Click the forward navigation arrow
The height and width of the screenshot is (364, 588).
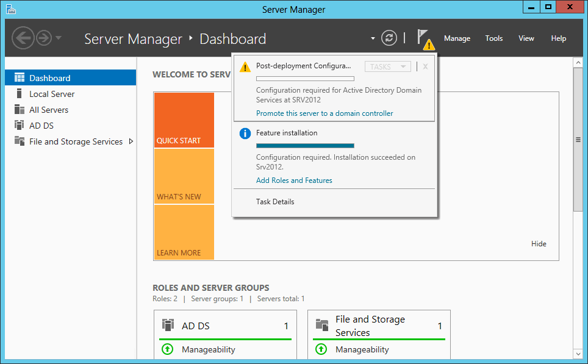(x=45, y=38)
